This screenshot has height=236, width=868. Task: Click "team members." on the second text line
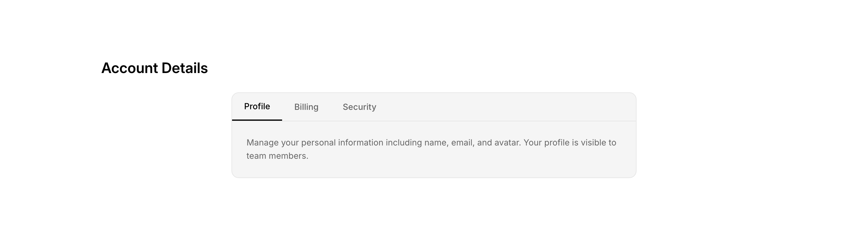pos(277,156)
